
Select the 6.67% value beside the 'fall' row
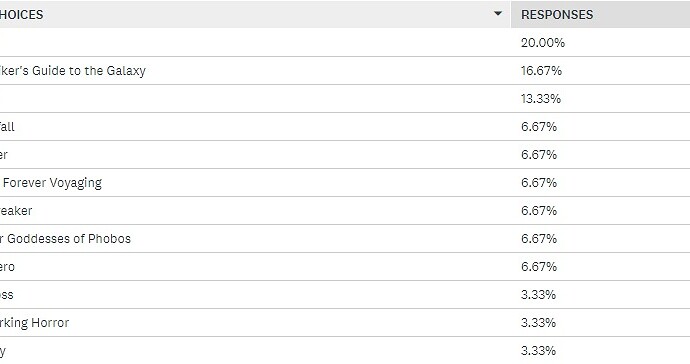(x=539, y=127)
